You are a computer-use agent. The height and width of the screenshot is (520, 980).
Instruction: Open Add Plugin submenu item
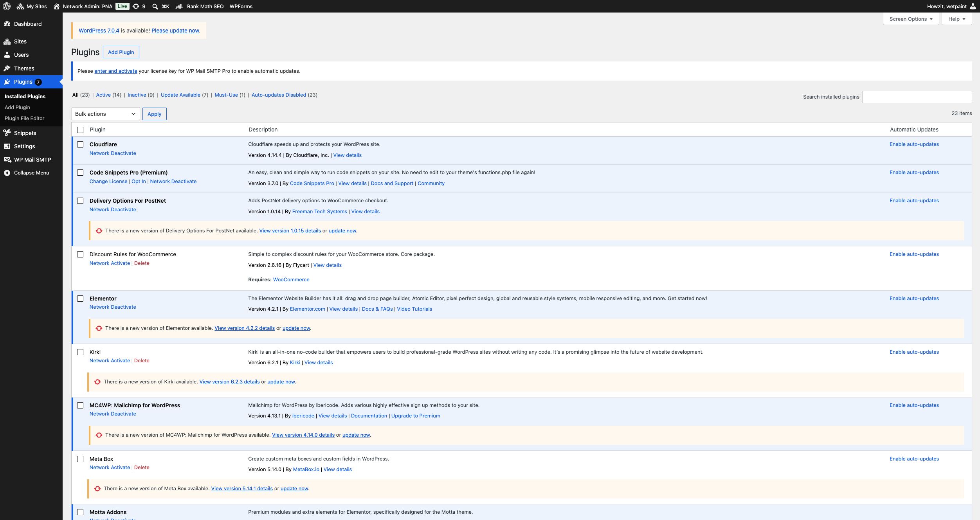coord(17,107)
